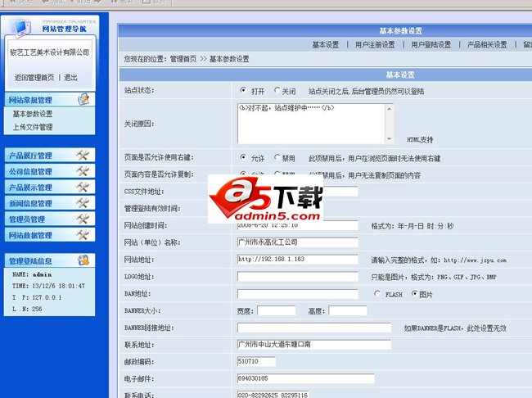Click the tools icon on 产品展示管理

[83, 187]
